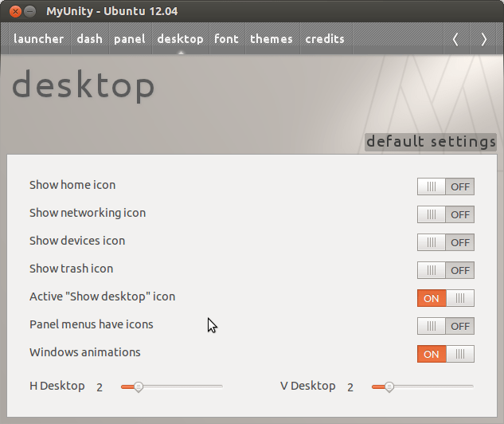Click the MyUnity - Ubuntu 12.04 title
Viewport: 504px width, 424px height.
pyautogui.click(x=111, y=11)
